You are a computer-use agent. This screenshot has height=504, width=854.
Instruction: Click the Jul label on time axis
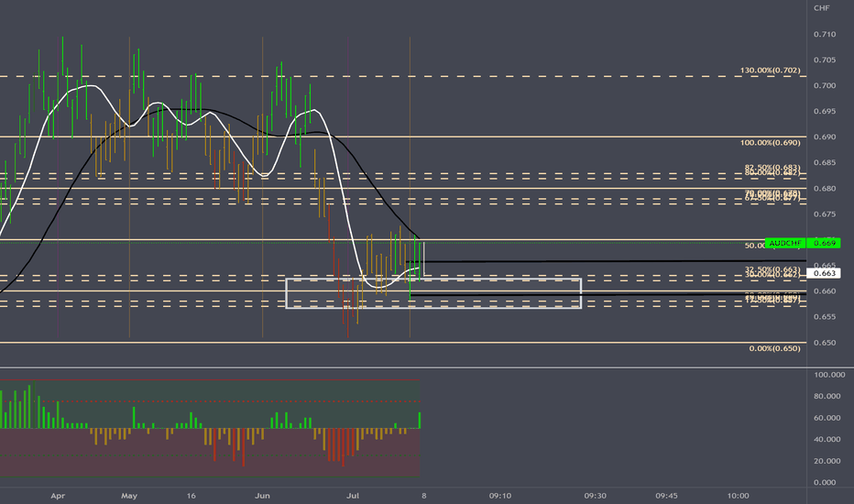[353, 496]
